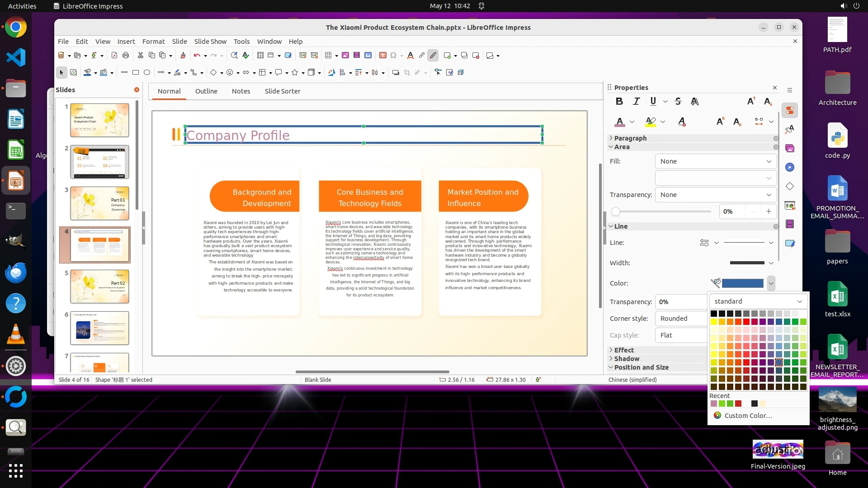The width and height of the screenshot is (868, 488).
Task: Click the Export as PDF icon
Action: [x=114, y=56]
